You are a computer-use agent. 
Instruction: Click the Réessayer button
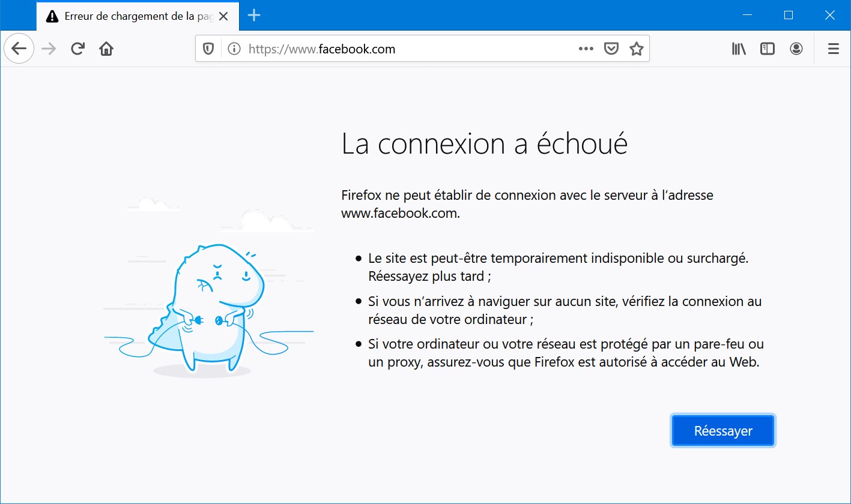coord(723,431)
